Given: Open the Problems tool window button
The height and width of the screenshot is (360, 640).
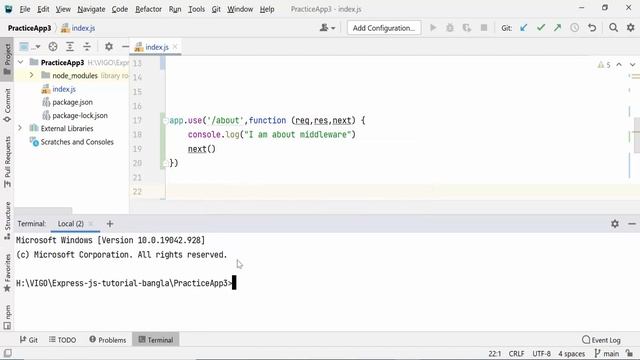Looking at the screenshot, I should (107, 340).
